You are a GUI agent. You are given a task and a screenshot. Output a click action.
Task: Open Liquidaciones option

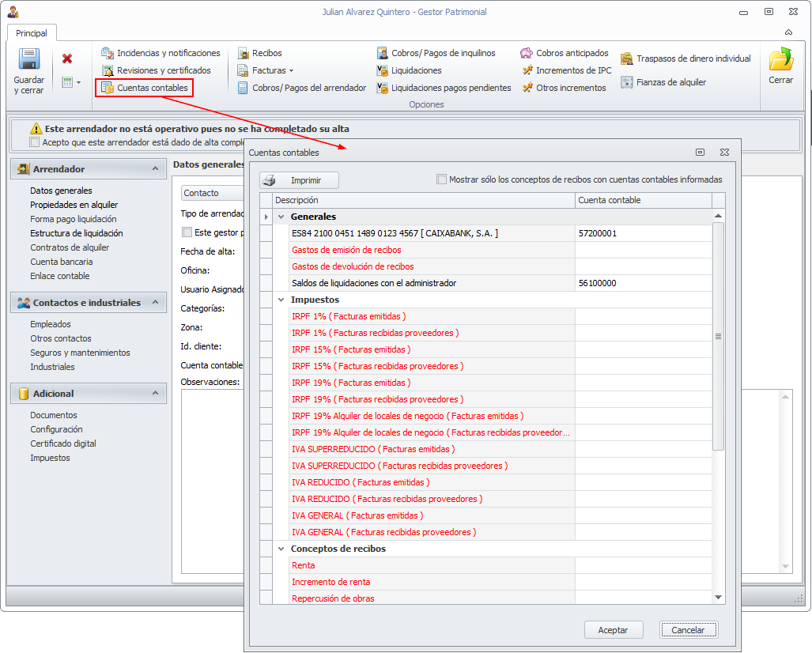point(409,70)
